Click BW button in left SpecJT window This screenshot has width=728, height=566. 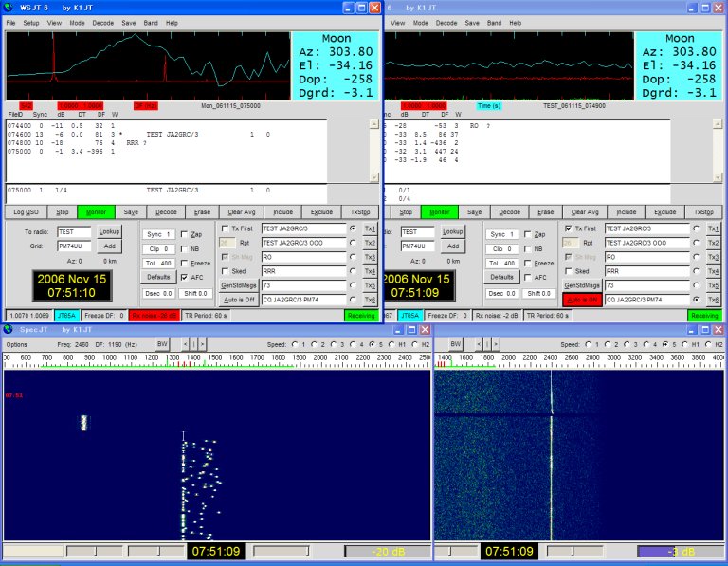[162, 344]
